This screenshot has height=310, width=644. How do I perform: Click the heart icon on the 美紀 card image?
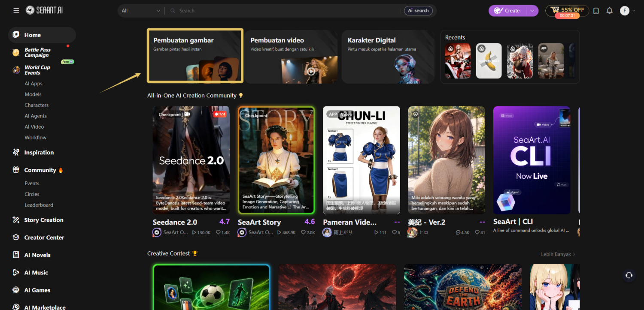(x=415, y=114)
